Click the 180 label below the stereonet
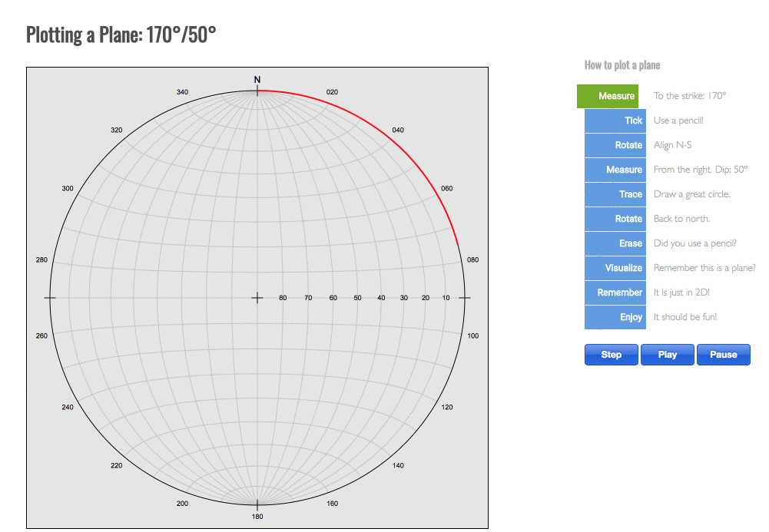769x532 pixels. tap(257, 517)
